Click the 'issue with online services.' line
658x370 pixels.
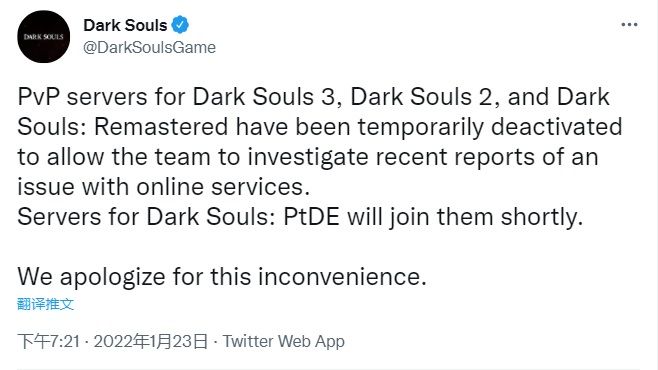[164, 187]
